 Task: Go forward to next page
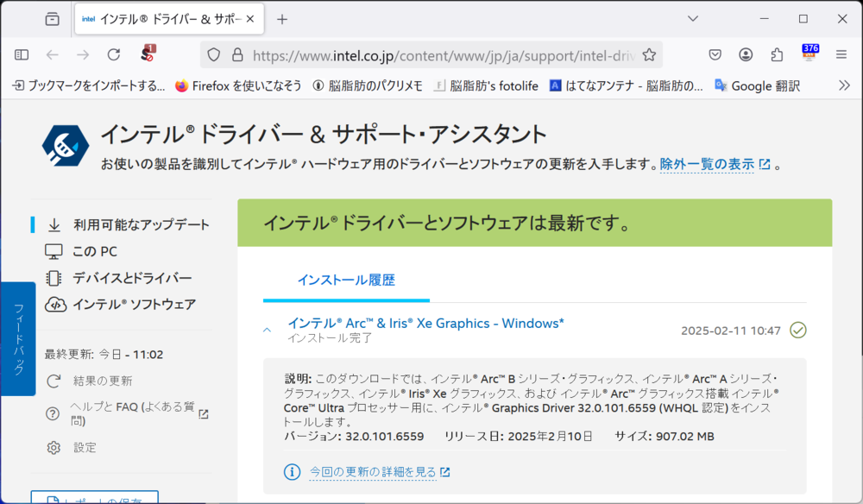pyautogui.click(x=83, y=54)
